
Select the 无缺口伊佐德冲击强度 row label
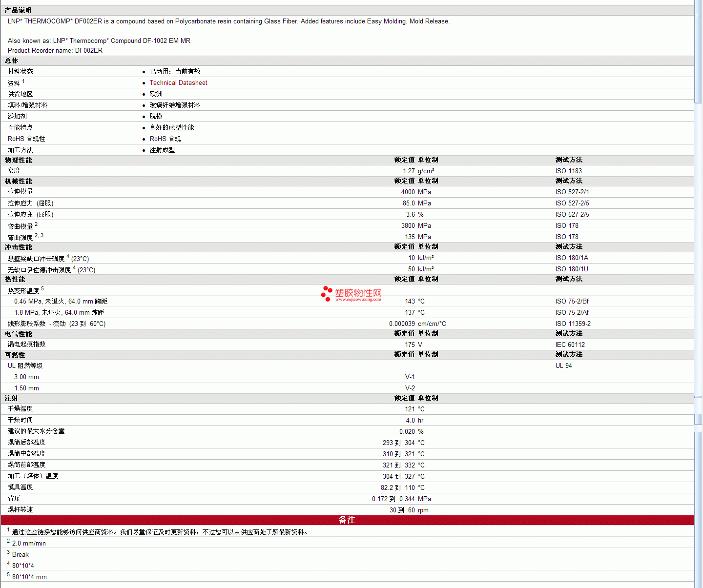[40, 270]
